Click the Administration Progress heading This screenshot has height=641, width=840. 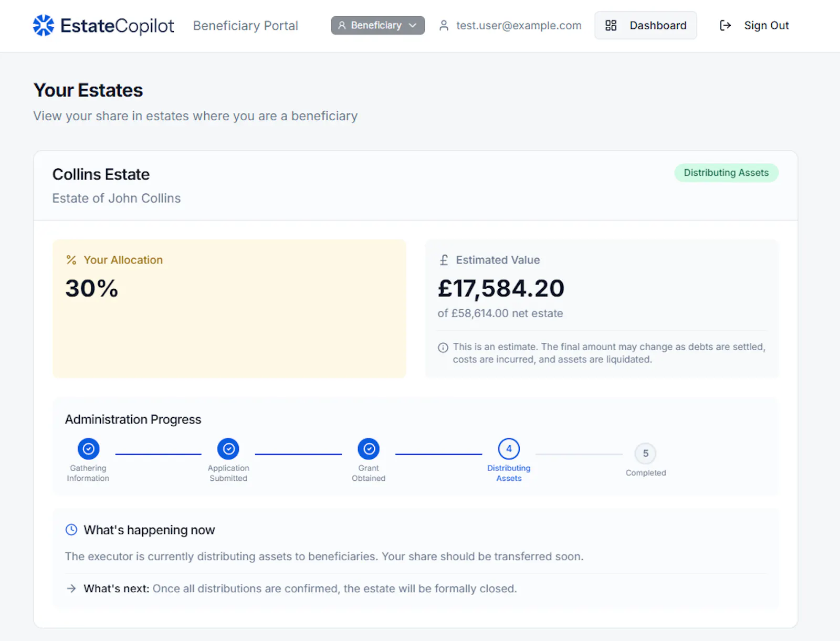[x=133, y=419]
